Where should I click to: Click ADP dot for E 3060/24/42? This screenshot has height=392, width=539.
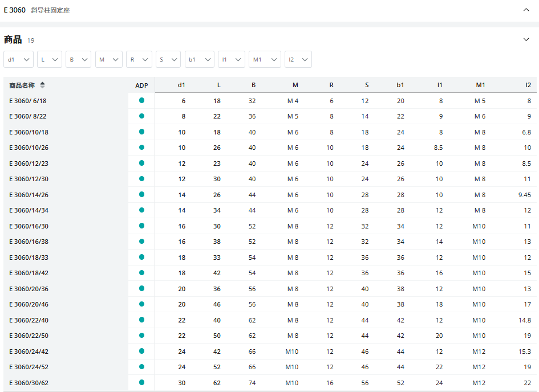pos(141,351)
